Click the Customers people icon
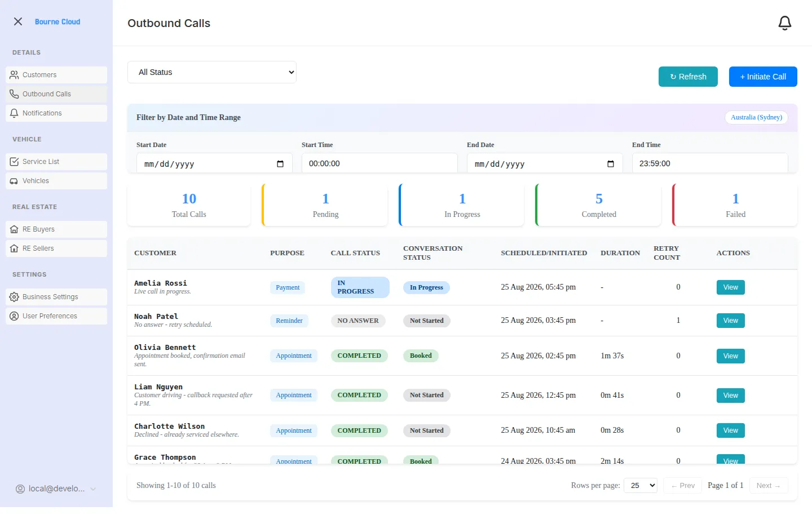This screenshot has height=515, width=812. tap(14, 75)
